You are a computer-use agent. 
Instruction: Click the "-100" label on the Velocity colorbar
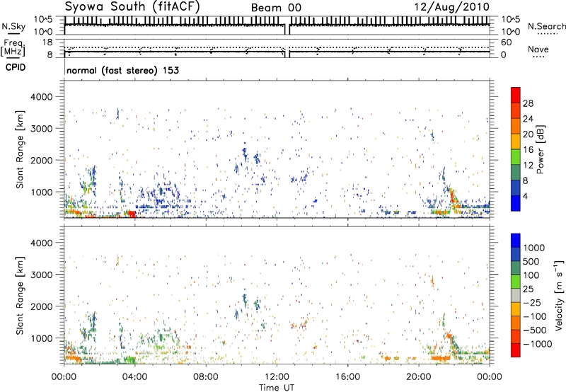[x=534, y=316]
